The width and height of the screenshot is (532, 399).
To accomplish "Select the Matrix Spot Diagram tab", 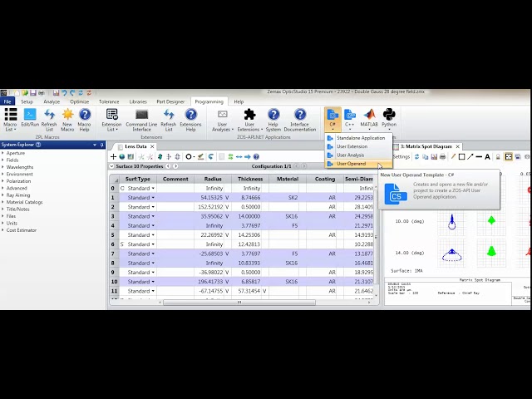I will [426, 146].
